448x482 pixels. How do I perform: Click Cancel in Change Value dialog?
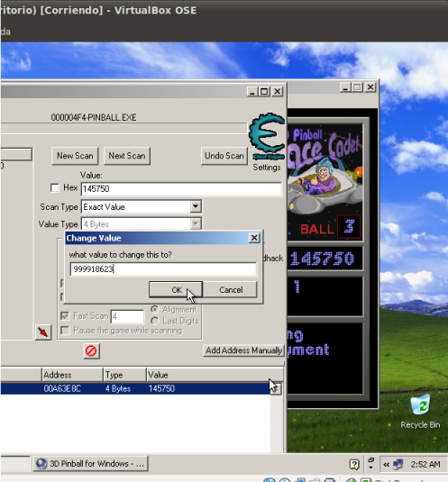click(x=231, y=289)
